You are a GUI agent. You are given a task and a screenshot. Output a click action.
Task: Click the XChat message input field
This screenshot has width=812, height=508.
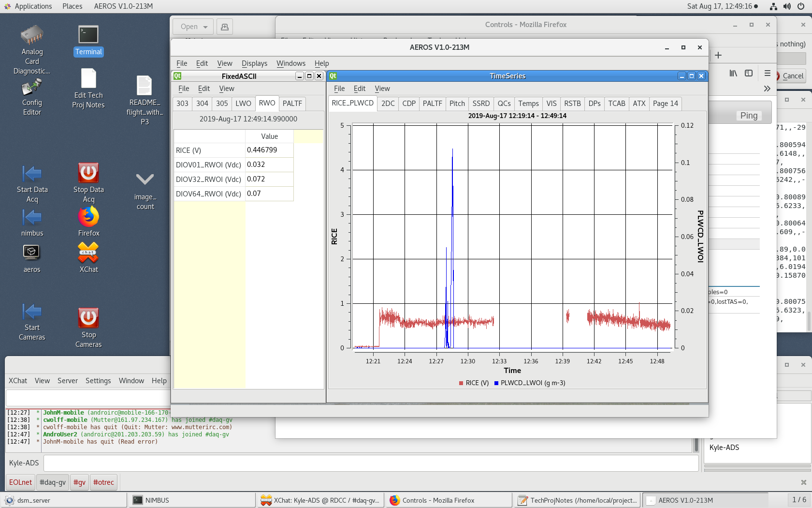(x=370, y=463)
